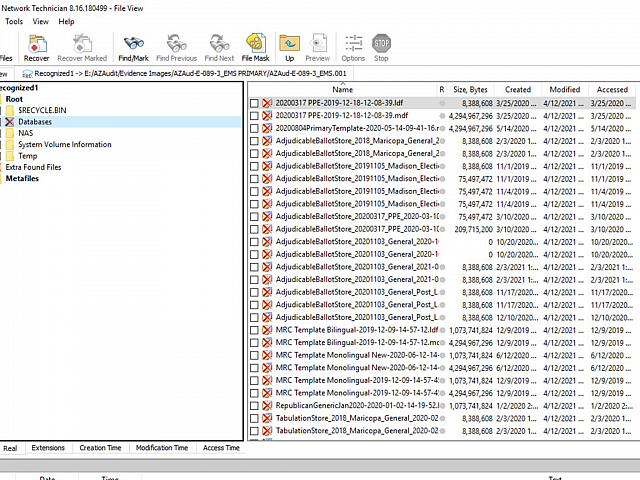Click size value 209,715,200
The width and height of the screenshot is (640, 480).
click(473, 229)
